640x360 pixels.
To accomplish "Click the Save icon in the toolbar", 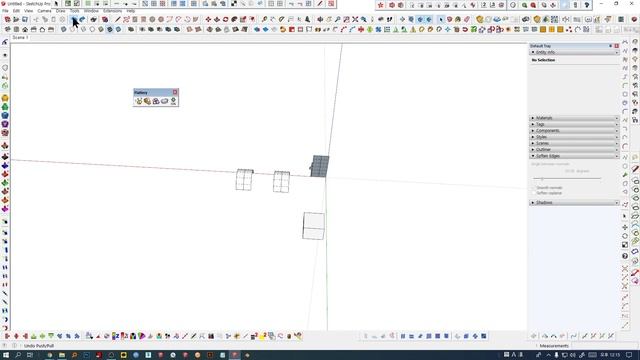I will click(x=25, y=19).
